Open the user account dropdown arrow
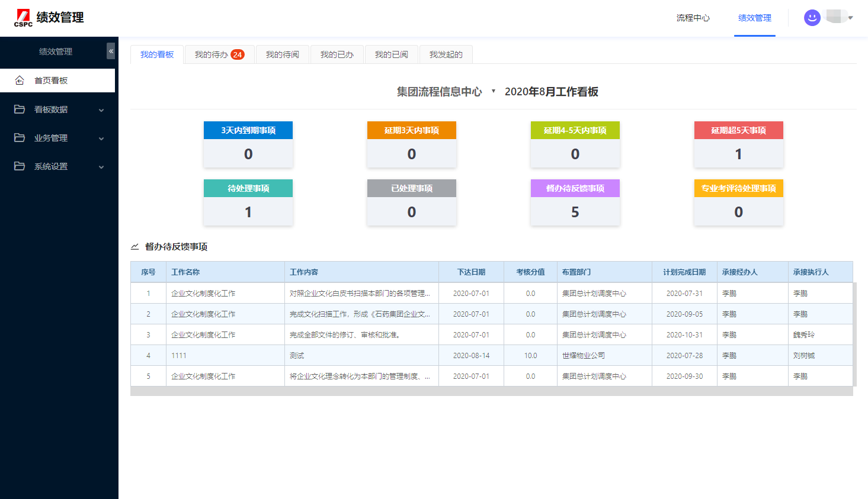The image size is (868, 499). point(851,18)
